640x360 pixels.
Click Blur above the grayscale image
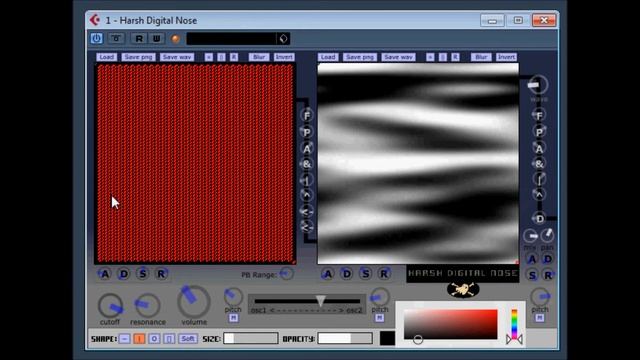click(481, 57)
